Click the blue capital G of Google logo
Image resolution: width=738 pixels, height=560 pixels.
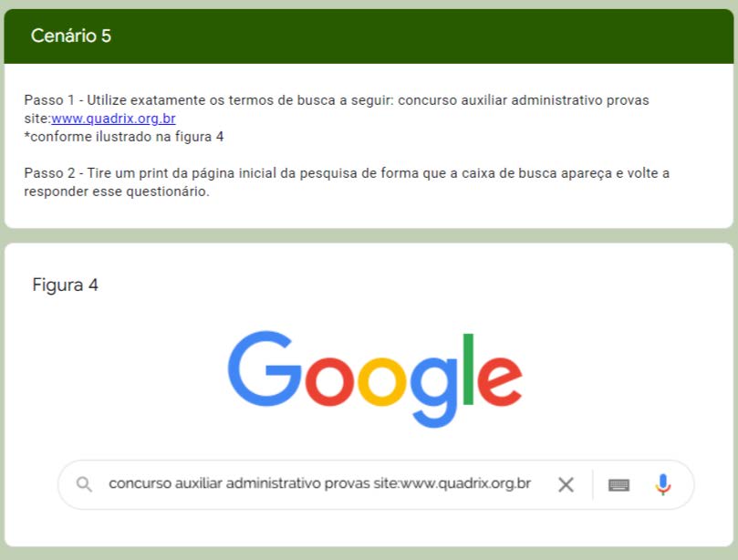pyautogui.click(x=264, y=368)
